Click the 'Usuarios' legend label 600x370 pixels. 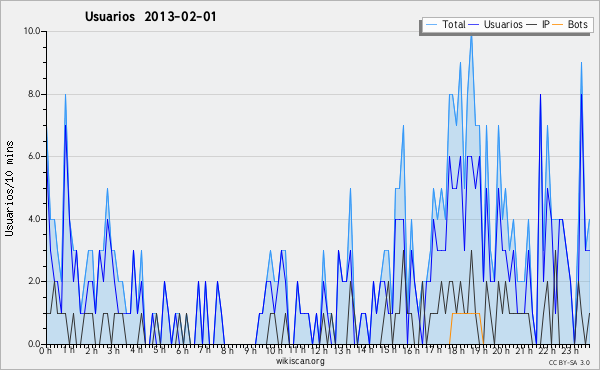[x=503, y=25]
